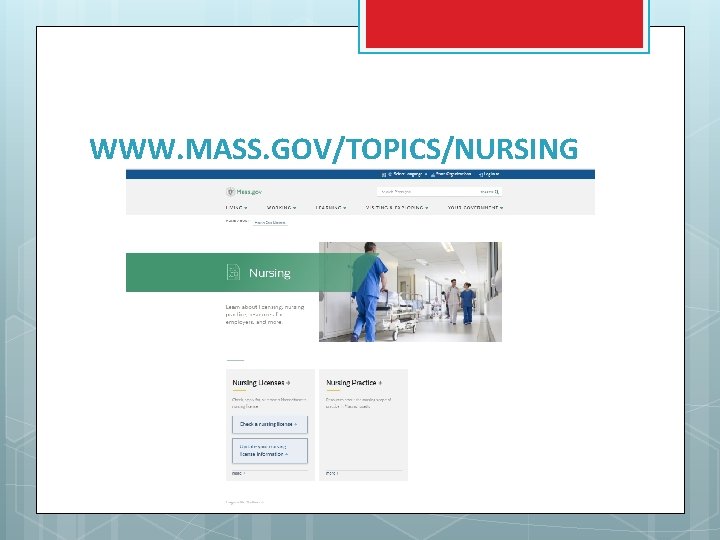Click more link under Nursing Practice
720x540 pixels.
click(x=332, y=473)
